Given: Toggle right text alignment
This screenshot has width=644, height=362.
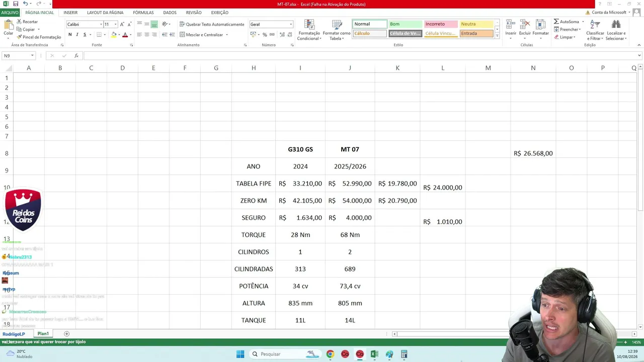Looking at the screenshot, I should click(x=154, y=35).
